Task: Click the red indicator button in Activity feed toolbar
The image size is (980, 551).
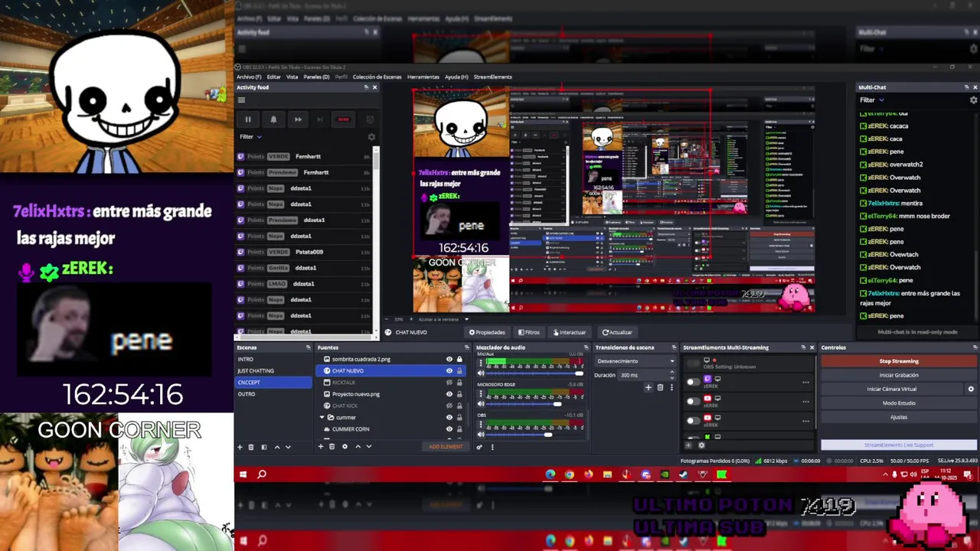Action: point(343,119)
